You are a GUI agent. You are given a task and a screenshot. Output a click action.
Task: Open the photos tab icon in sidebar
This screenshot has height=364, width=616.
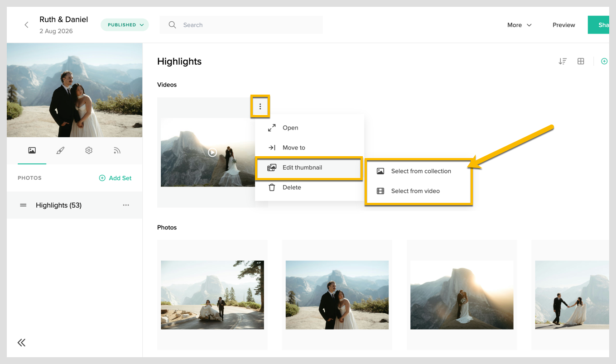(32, 150)
